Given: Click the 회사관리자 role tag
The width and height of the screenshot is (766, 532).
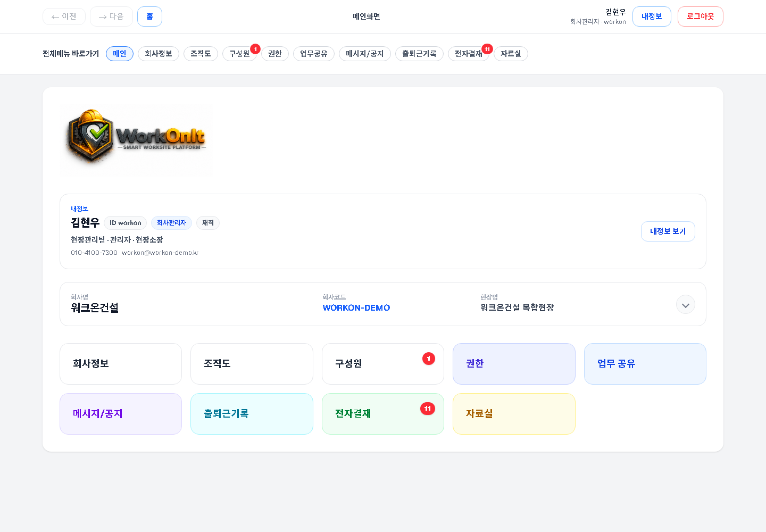Looking at the screenshot, I should (x=171, y=223).
